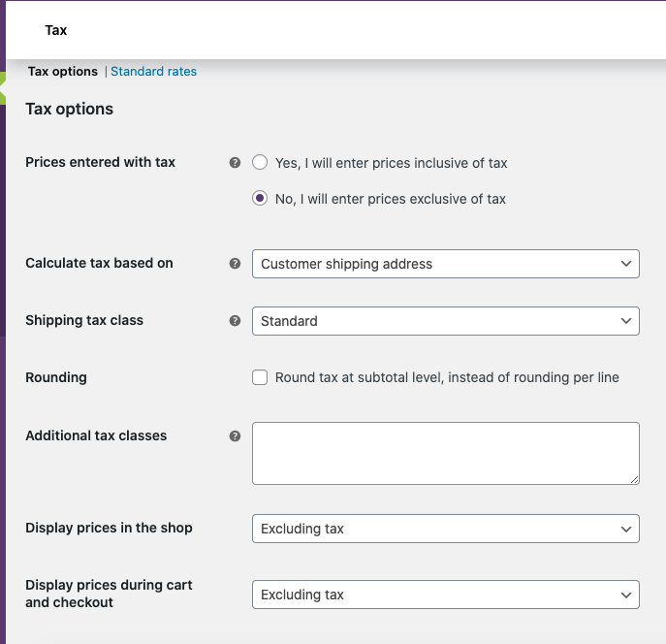The width and height of the screenshot is (666, 644).
Task: Open Display prices during cart and checkout dropdown
Action: pos(445,595)
